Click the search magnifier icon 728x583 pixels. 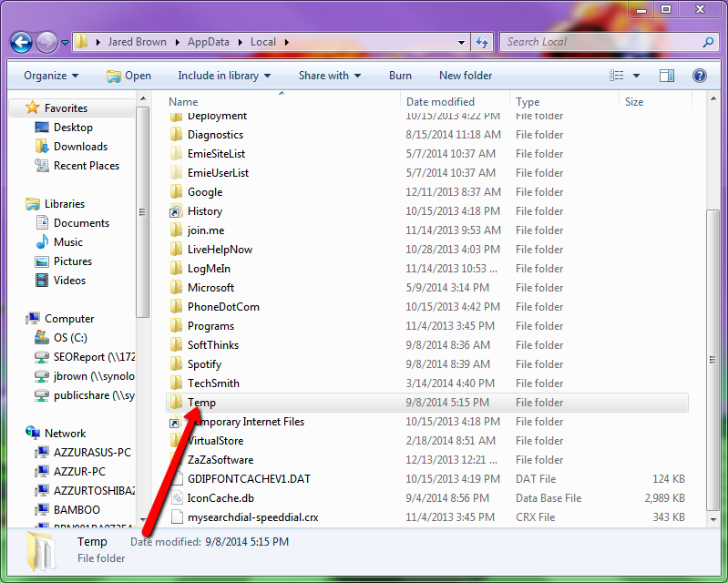(x=708, y=42)
